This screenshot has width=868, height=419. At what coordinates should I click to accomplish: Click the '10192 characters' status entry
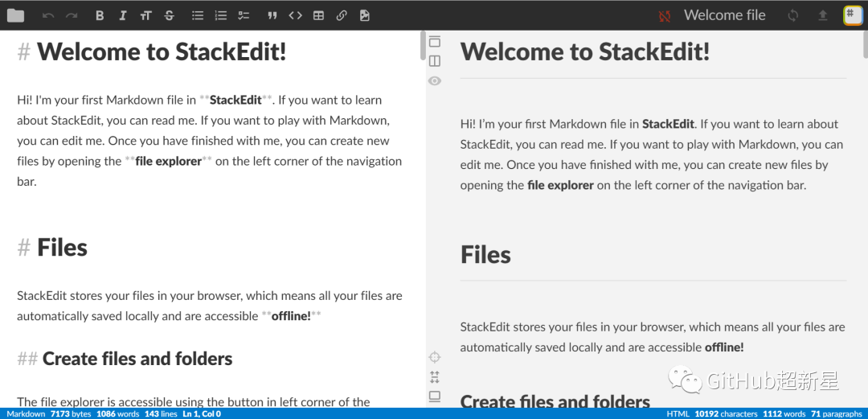[x=727, y=414]
